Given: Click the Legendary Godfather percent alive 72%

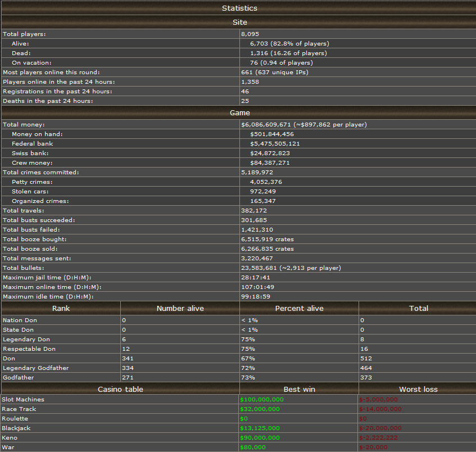Looking at the screenshot, I should pyautogui.click(x=248, y=368).
